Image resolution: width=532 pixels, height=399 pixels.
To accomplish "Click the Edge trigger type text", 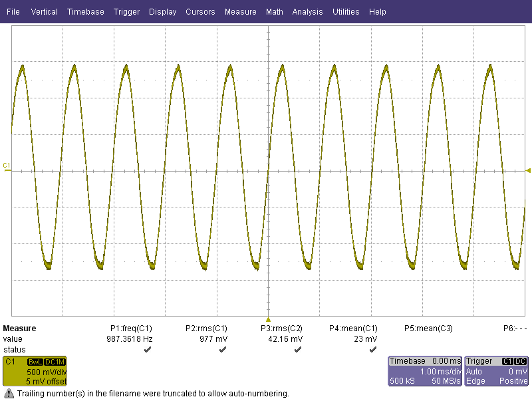I will [475, 381].
